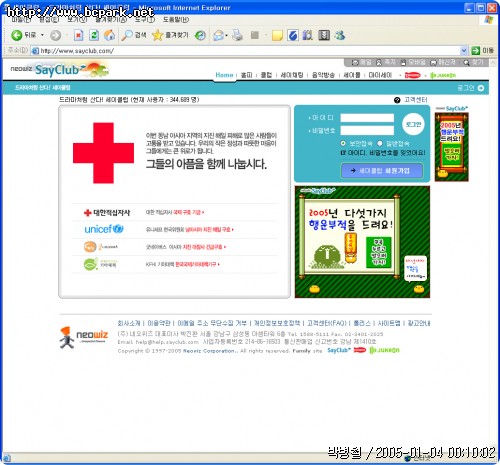500x465 pixels.
Task: Click the Messenger people toolbar icon
Action: click(x=340, y=35)
